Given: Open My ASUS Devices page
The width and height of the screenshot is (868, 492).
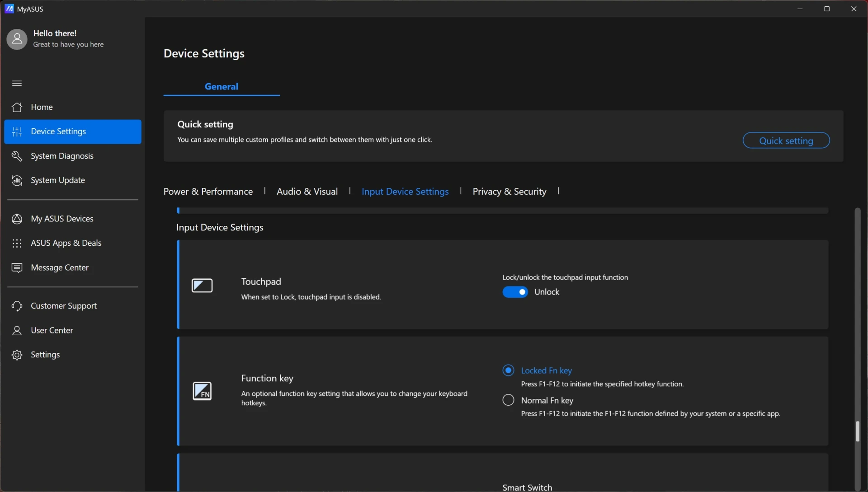Looking at the screenshot, I should 73,219.
